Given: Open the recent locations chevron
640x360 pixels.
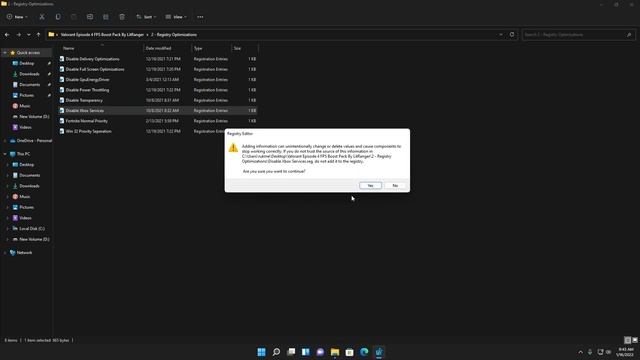Looking at the screenshot, I should click(x=29, y=35).
